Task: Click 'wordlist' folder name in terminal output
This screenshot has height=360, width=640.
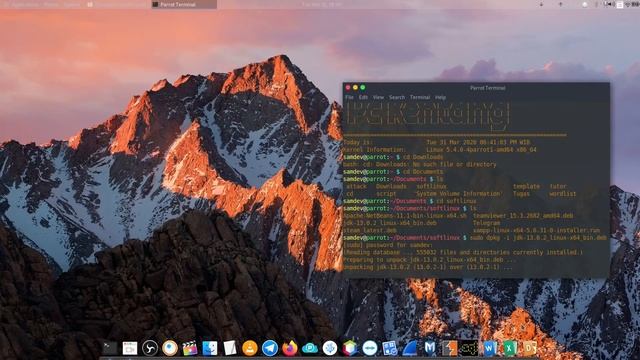Action: (x=562, y=194)
